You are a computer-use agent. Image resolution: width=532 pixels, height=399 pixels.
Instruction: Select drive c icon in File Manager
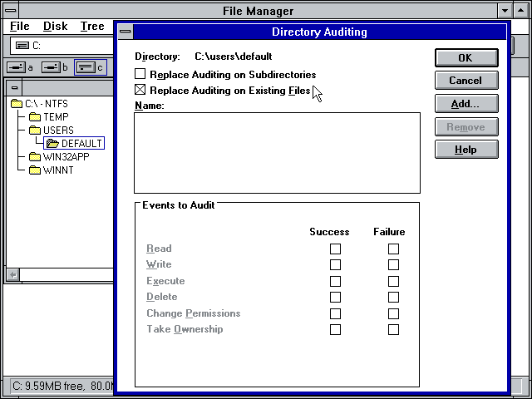coord(86,67)
